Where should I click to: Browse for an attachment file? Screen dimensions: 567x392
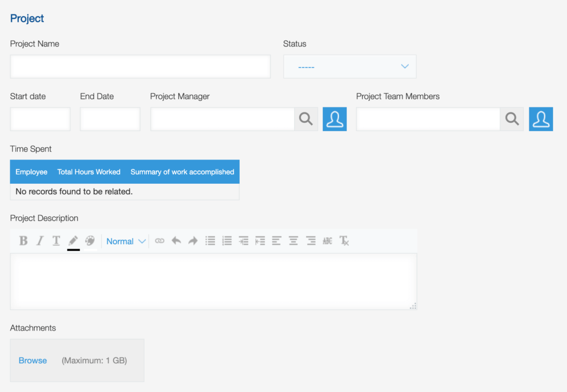pyautogui.click(x=33, y=360)
